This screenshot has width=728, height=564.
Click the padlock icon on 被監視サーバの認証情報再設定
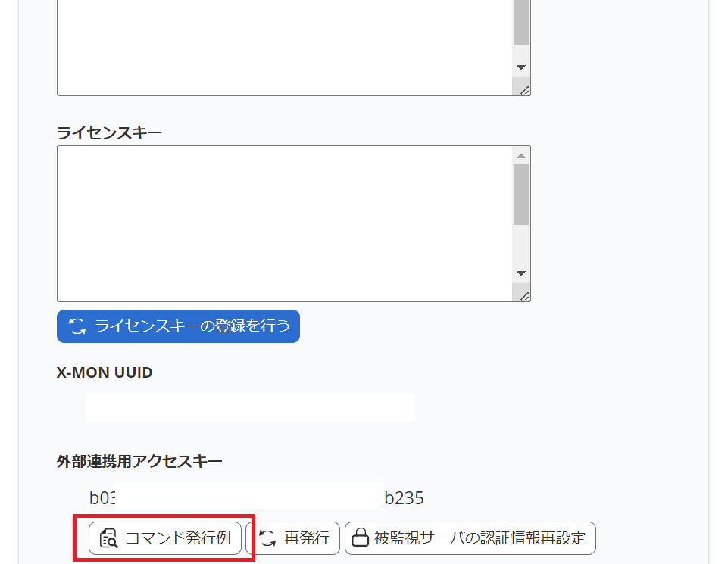[x=361, y=538]
